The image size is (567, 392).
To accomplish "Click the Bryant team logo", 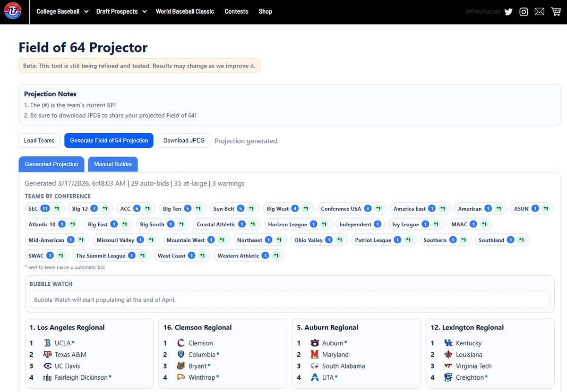I will pyautogui.click(x=181, y=366).
